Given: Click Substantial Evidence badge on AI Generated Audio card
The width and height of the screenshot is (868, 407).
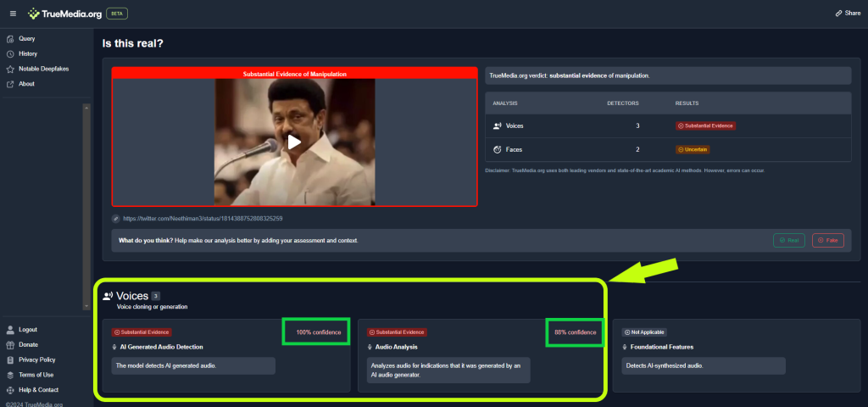Looking at the screenshot, I should (x=142, y=332).
